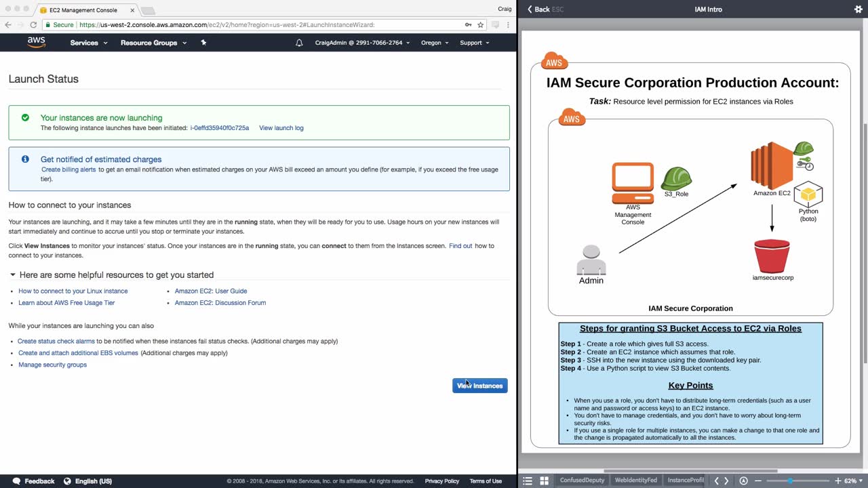Click the horizontal scrollbar under the diagram
Screen dimensions: 868x488
690,471
